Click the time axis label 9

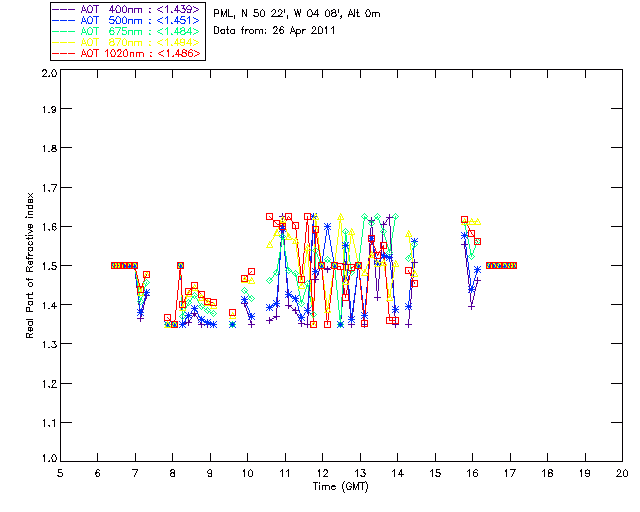point(210,473)
